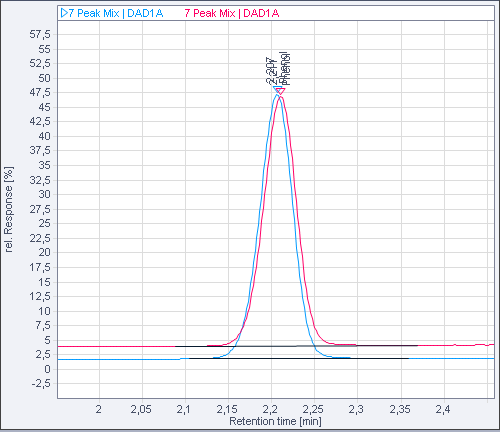Click the 2,4 tick on retention axis
The image size is (500, 432).
443,409
